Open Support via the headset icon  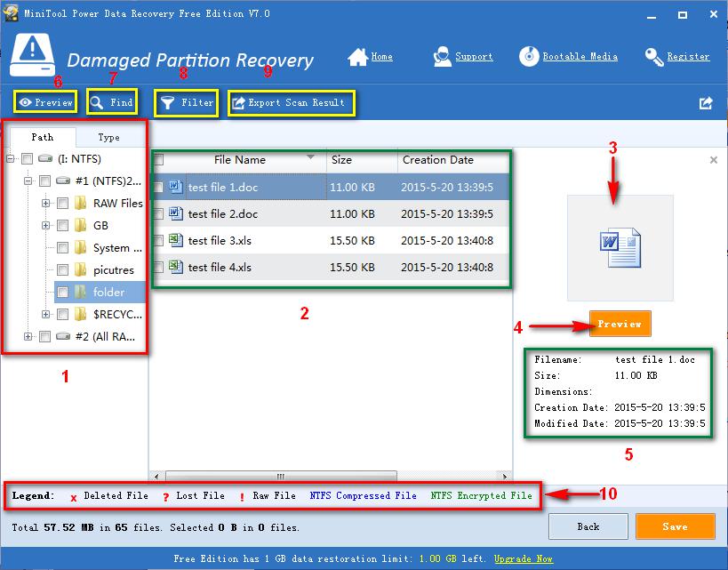(442, 57)
